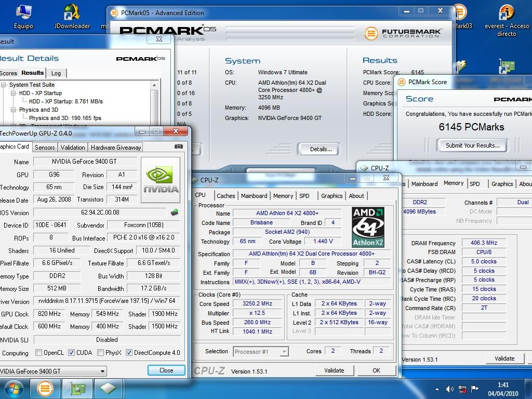Open the JDownloader desktop shortcut

tap(72, 17)
